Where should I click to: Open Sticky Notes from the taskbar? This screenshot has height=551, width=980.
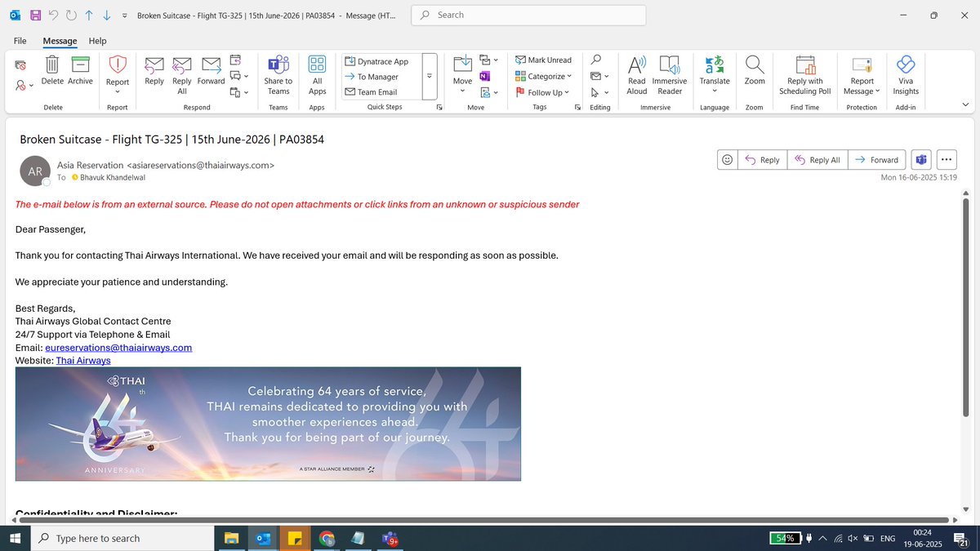[295, 538]
